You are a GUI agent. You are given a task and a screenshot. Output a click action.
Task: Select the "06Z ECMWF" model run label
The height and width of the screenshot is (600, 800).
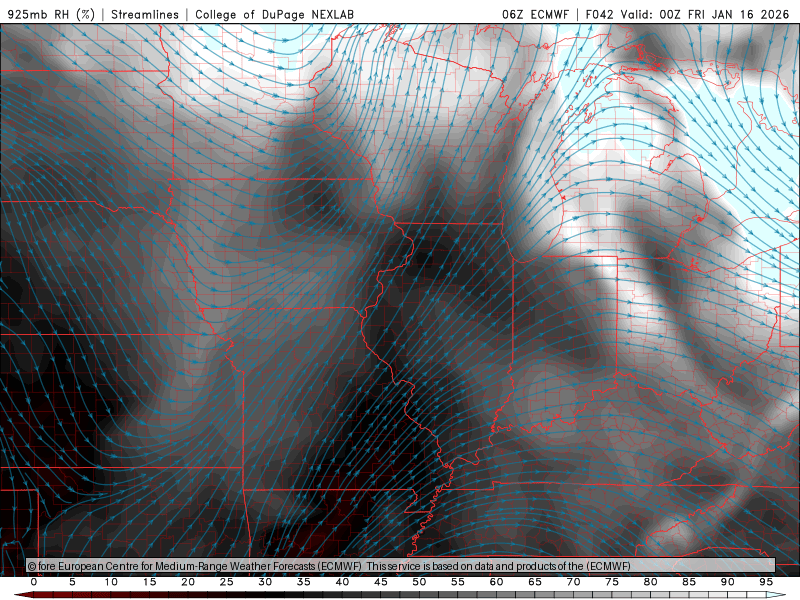tap(535, 14)
